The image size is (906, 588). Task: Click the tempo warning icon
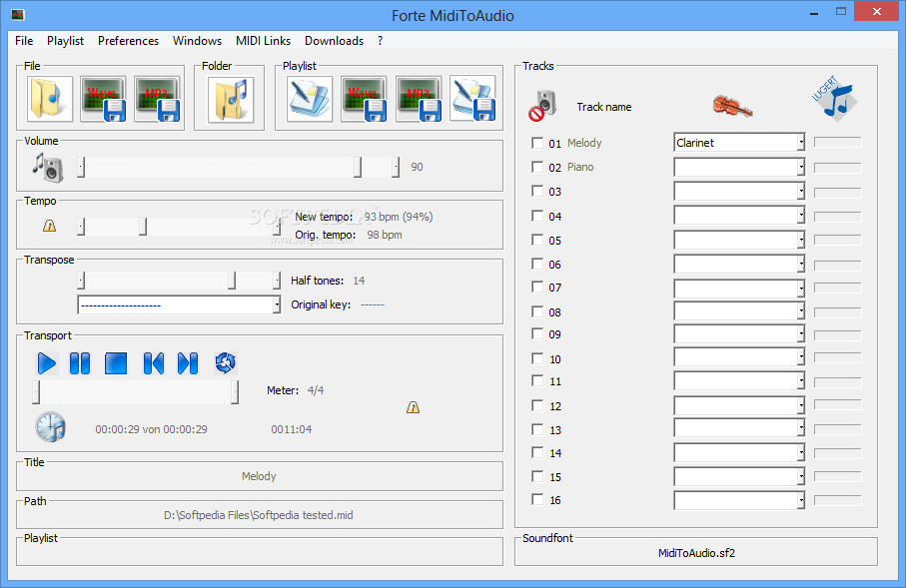coord(50,226)
